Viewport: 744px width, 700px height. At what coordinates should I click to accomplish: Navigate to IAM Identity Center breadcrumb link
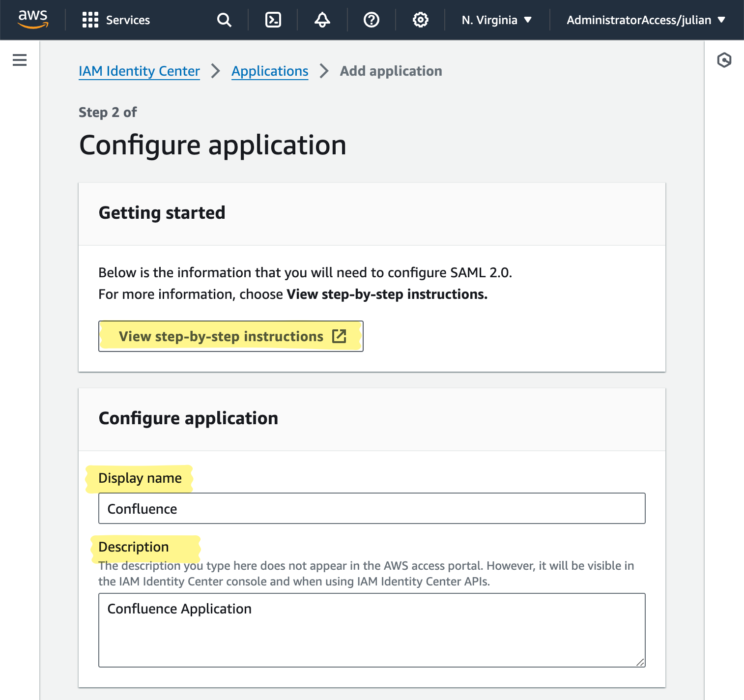(139, 71)
